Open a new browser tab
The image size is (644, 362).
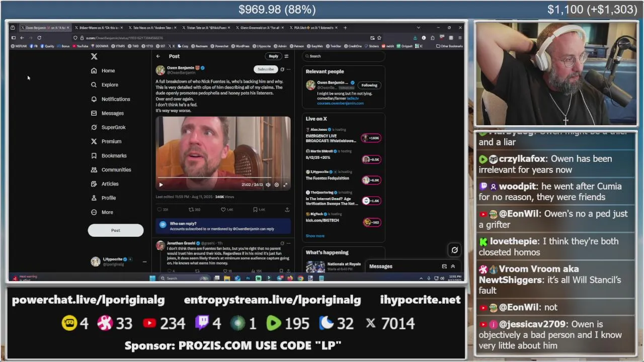[x=345, y=28]
